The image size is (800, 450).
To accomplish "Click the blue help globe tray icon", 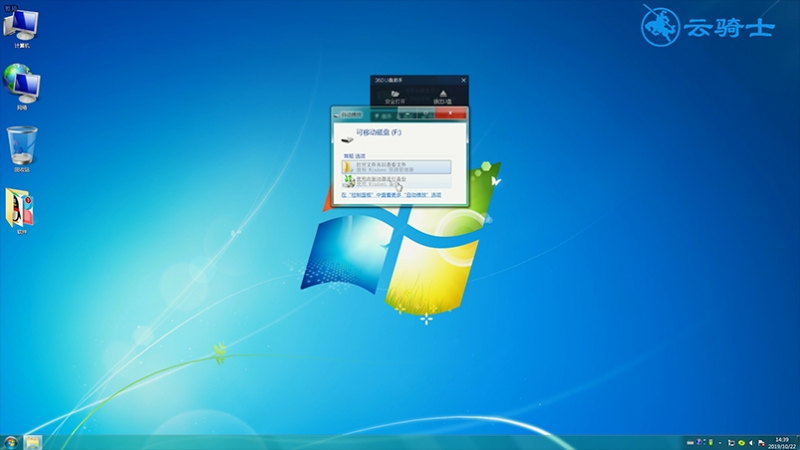I will point(698,442).
